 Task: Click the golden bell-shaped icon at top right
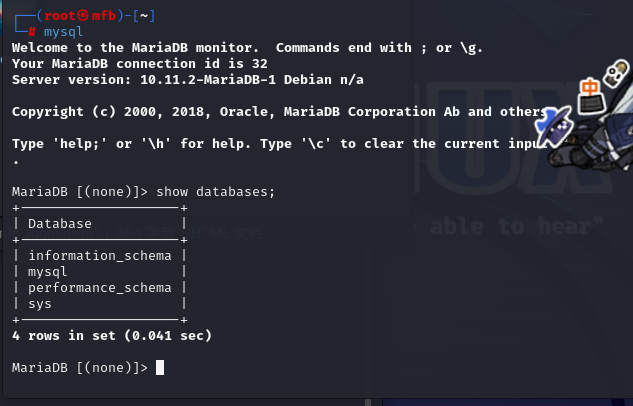point(616,73)
